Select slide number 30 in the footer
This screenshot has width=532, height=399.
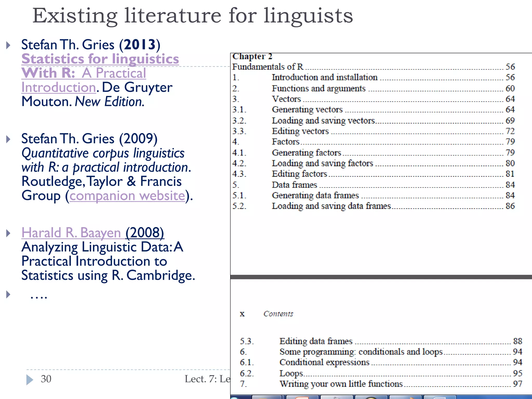tap(46, 379)
